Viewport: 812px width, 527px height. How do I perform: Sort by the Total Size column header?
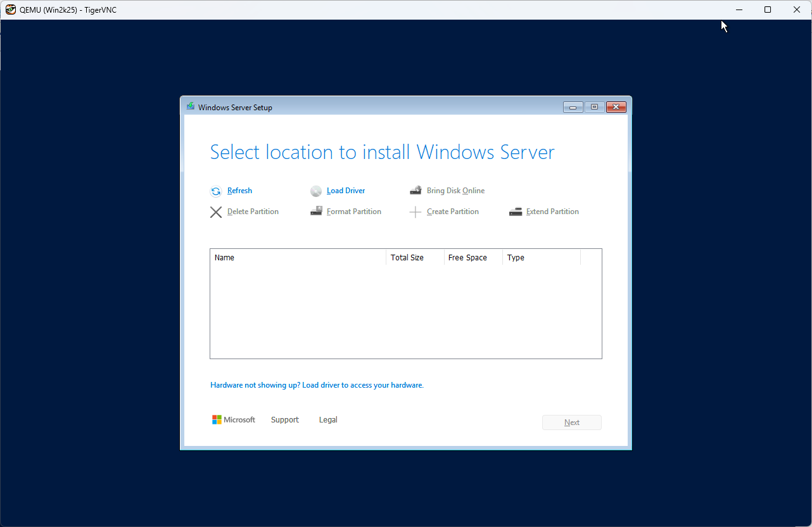coord(414,258)
